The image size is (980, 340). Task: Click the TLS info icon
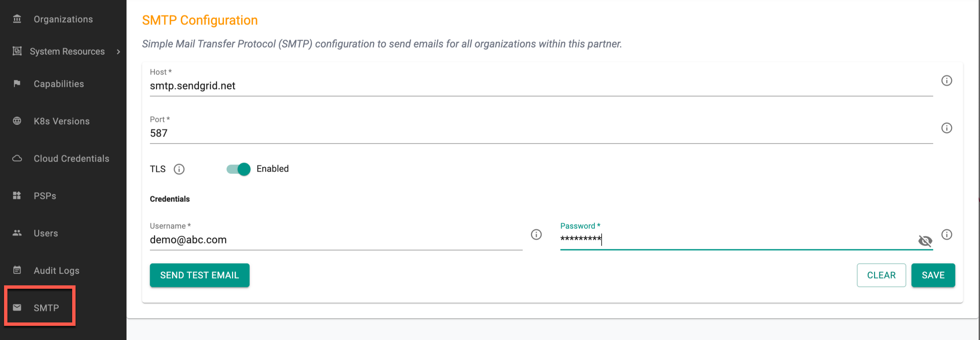click(x=179, y=169)
